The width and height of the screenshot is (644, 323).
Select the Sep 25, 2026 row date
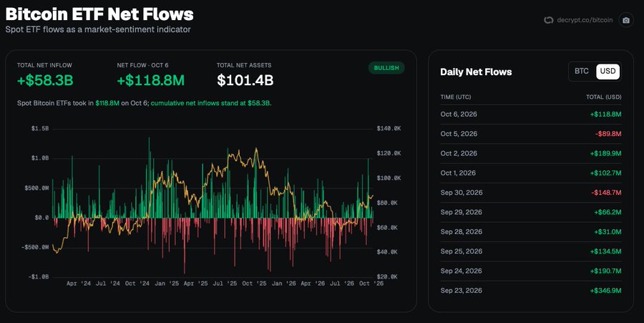[462, 251]
